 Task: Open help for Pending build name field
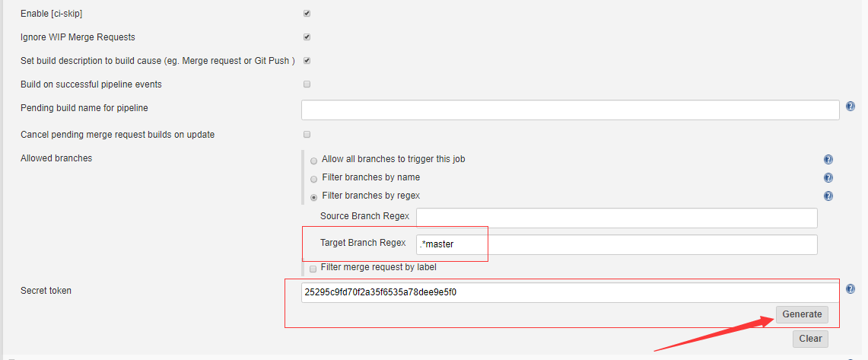pos(850,107)
